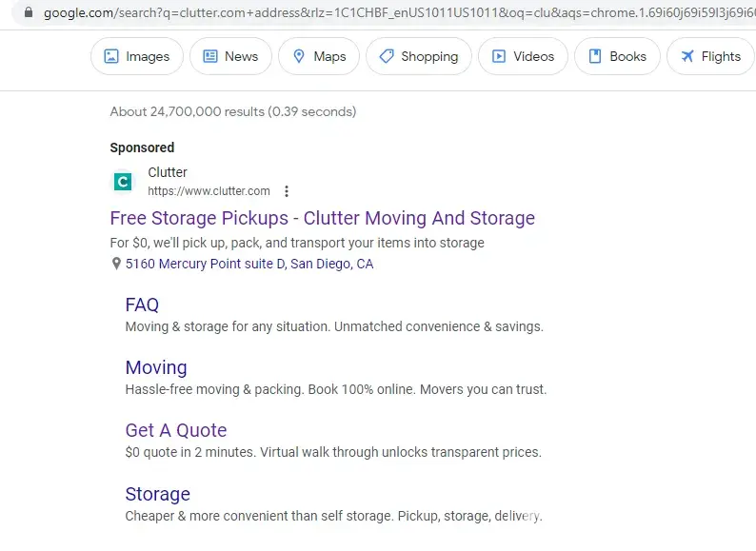Open Free Storage Pickups ad headline

point(322,218)
